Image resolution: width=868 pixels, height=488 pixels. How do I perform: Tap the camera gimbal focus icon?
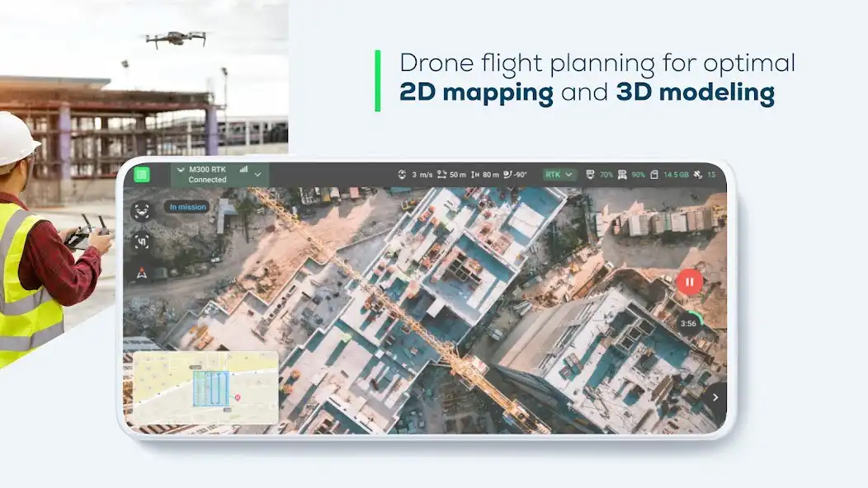143,242
